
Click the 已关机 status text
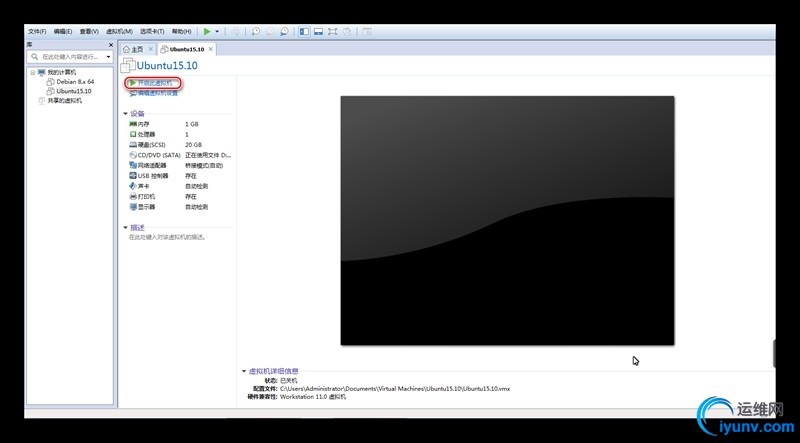coord(288,381)
